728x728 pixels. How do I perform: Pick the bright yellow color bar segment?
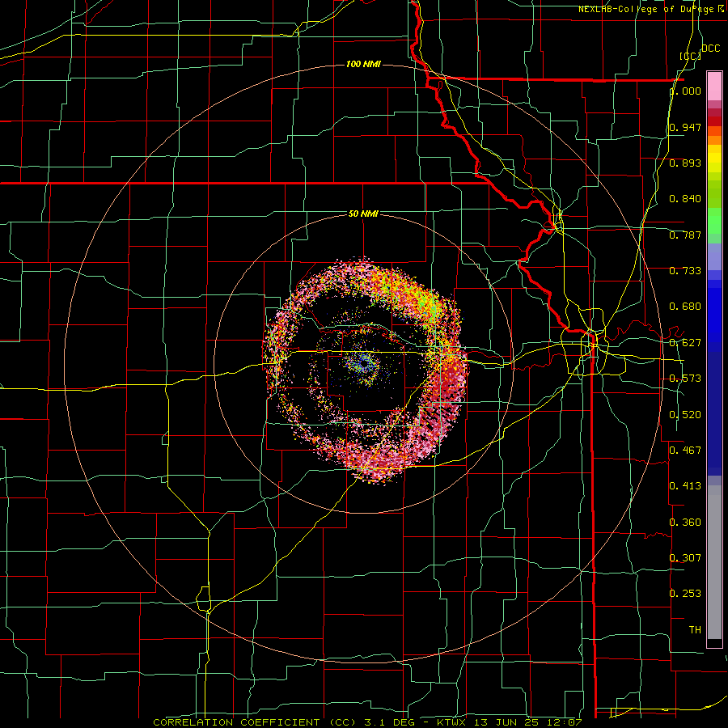point(714,159)
